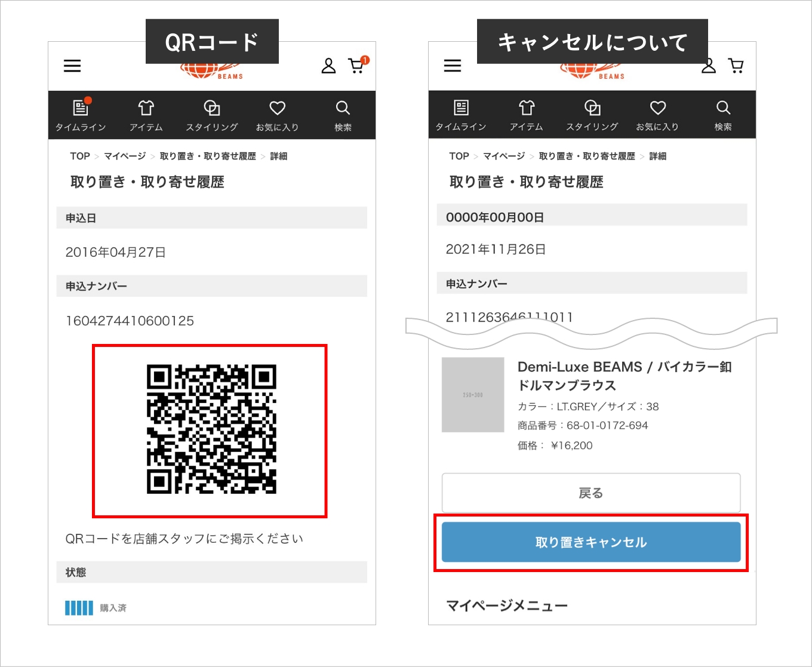The image size is (812, 667).
Task: Click BEAMS logo in right screen
Action: (x=592, y=72)
